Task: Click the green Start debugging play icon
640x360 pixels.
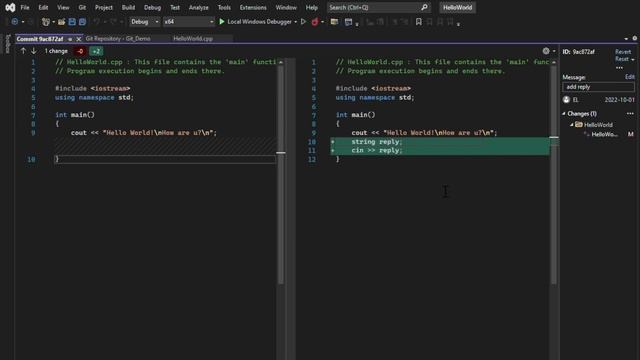Action: pyautogui.click(x=222, y=22)
